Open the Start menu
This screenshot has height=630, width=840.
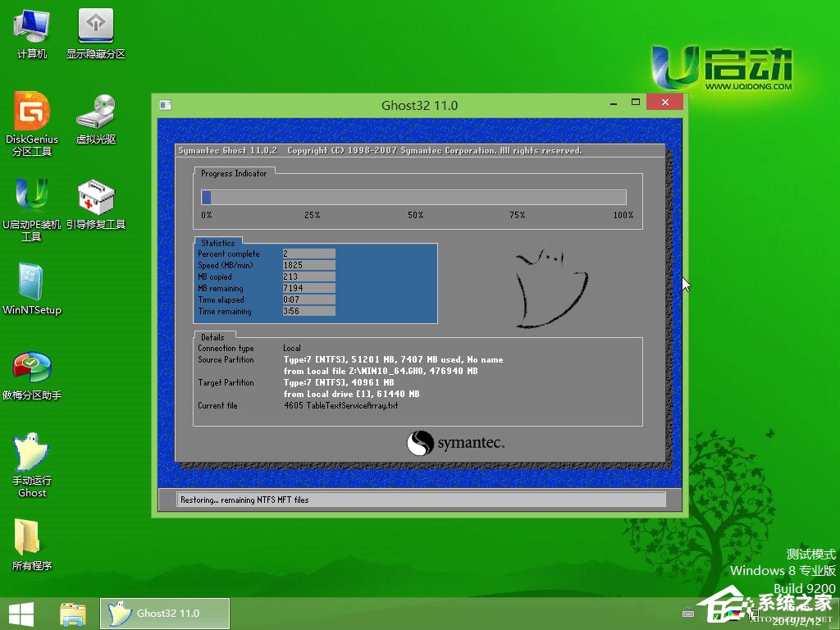21,612
